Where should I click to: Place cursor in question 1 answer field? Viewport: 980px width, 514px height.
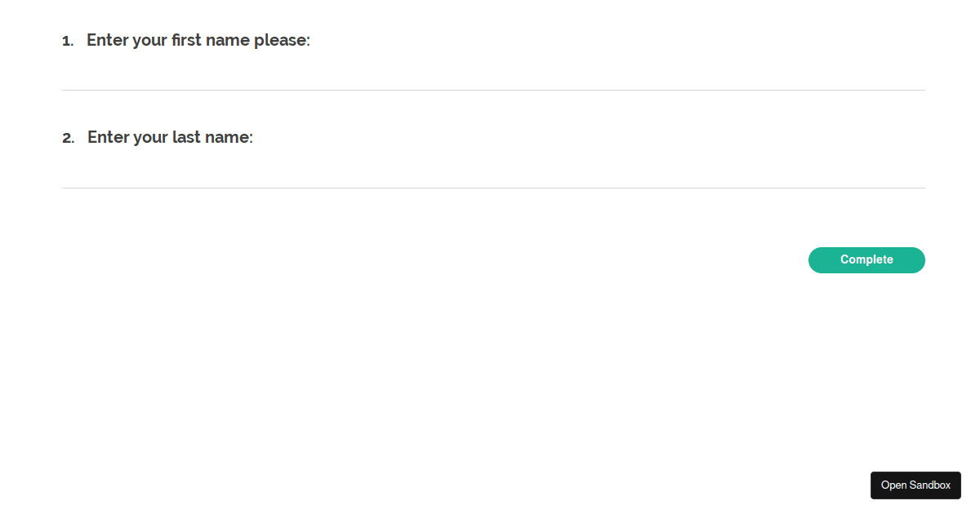(x=493, y=73)
